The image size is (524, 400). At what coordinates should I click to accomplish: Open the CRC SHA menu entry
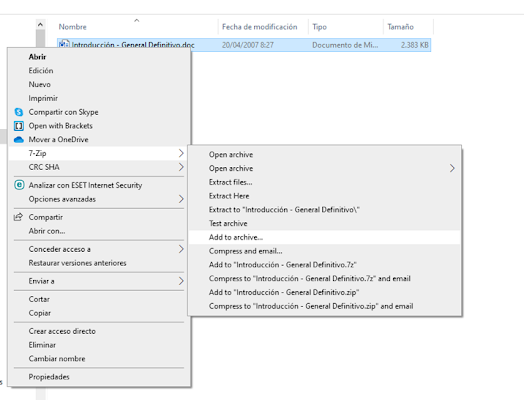[99, 167]
